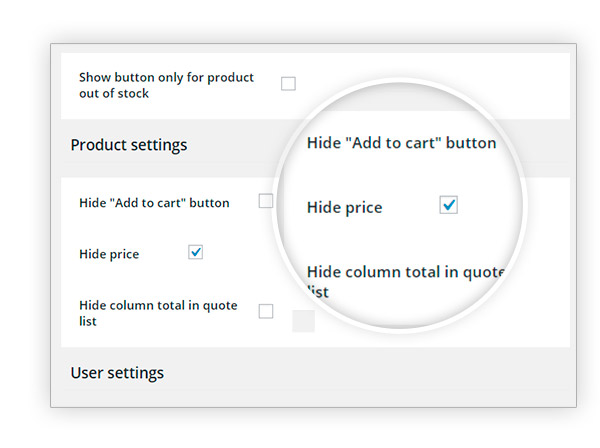Click the partially cut "list" word inside the magnifier
Screen dimensions: 600x448
[x=318, y=292]
